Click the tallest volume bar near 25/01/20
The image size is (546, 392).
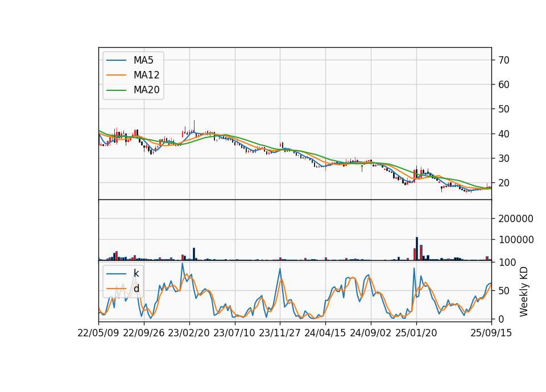[x=417, y=249]
